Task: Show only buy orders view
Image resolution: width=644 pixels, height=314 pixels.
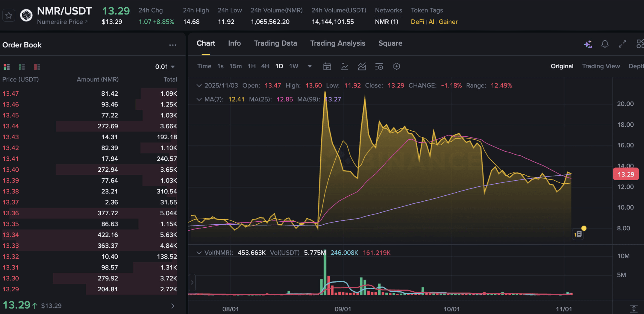Action: tap(22, 67)
